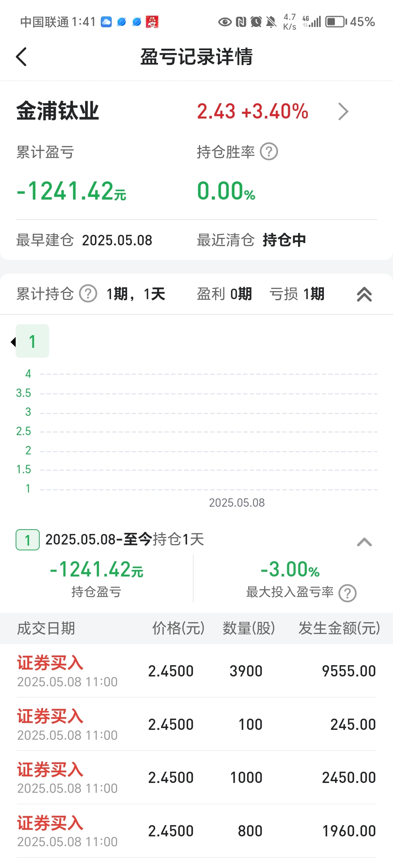
Task: Tap 亏损 1期 label
Action: tap(297, 294)
